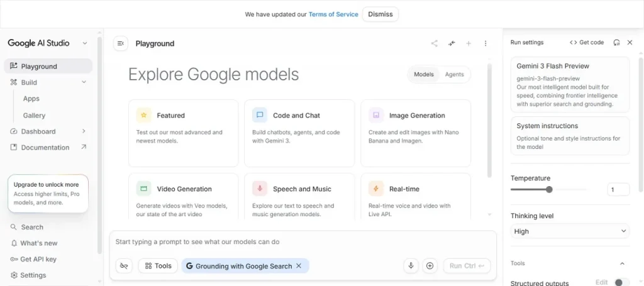Click the System instructions card

tap(570, 136)
